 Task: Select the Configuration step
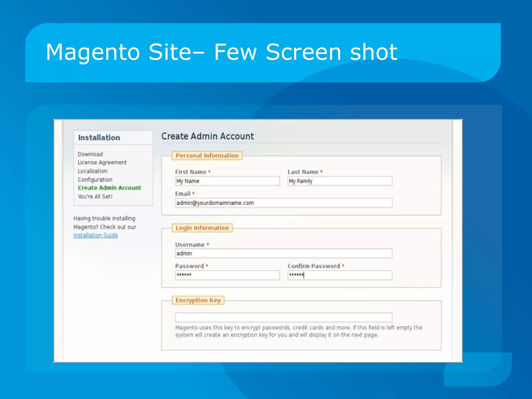[x=95, y=180]
